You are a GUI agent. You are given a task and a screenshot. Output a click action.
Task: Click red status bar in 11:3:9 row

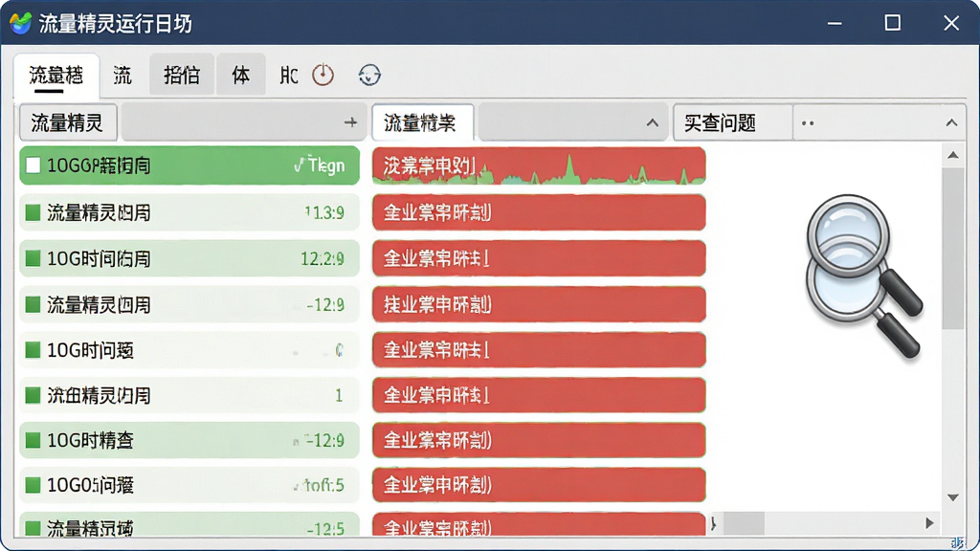(539, 212)
